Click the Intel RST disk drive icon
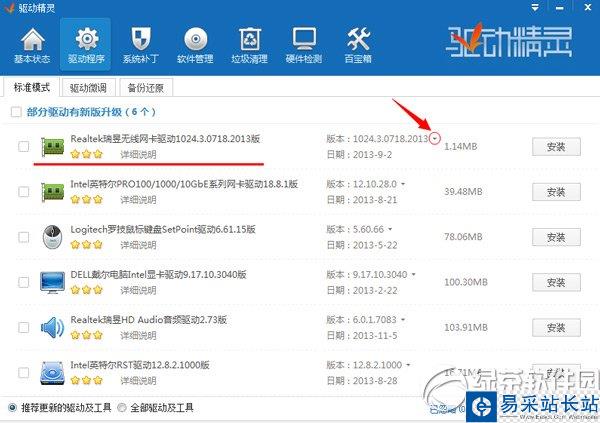Image resolution: width=600 pixels, height=423 pixels. pyautogui.click(x=52, y=373)
